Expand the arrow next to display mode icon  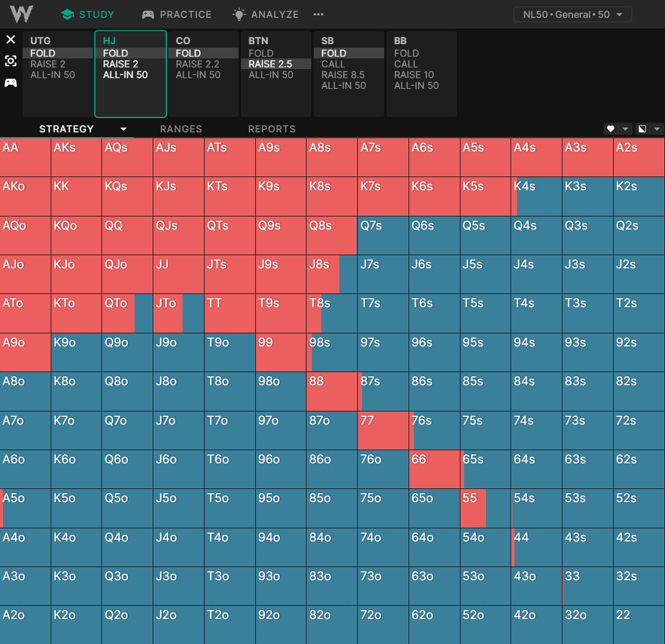[x=657, y=129]
